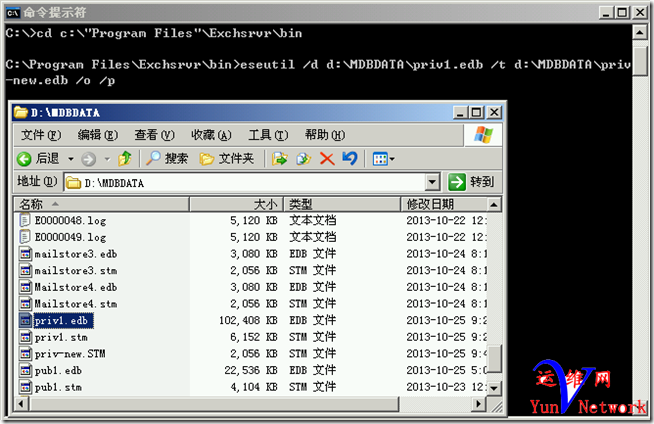Click the mailstore3.stm file icon
The width and height of the screenshot is (654, 424).
(x=25, y=271)
